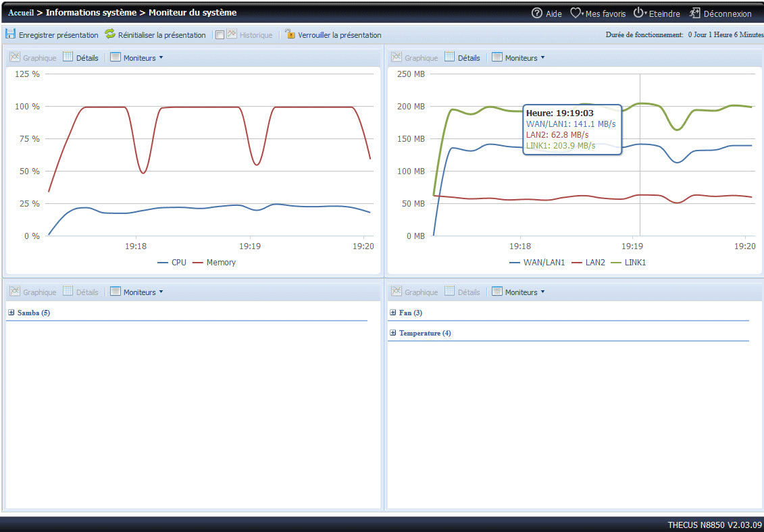Click the '200 MB' axis label
The height and width of the screenshot is (532, 764).
[411, 106]
